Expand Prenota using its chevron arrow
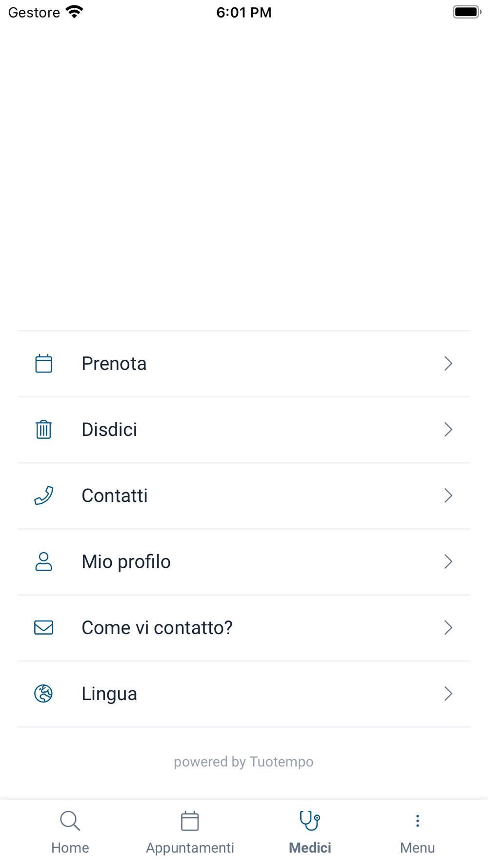Screen dimensions: 488x868 [448, 364]
